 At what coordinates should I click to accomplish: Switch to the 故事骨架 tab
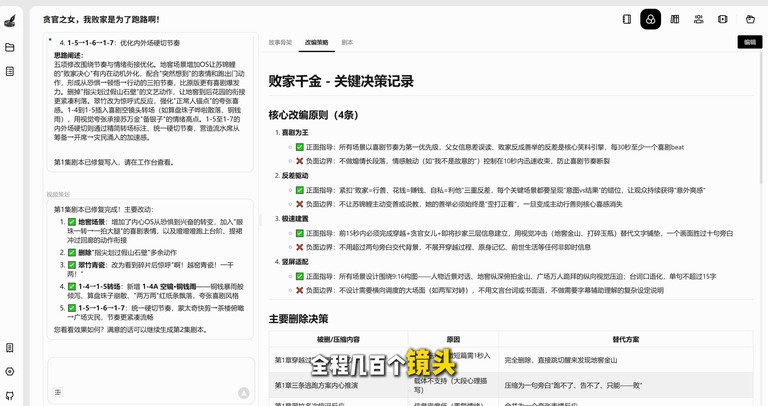click(280, 43)
